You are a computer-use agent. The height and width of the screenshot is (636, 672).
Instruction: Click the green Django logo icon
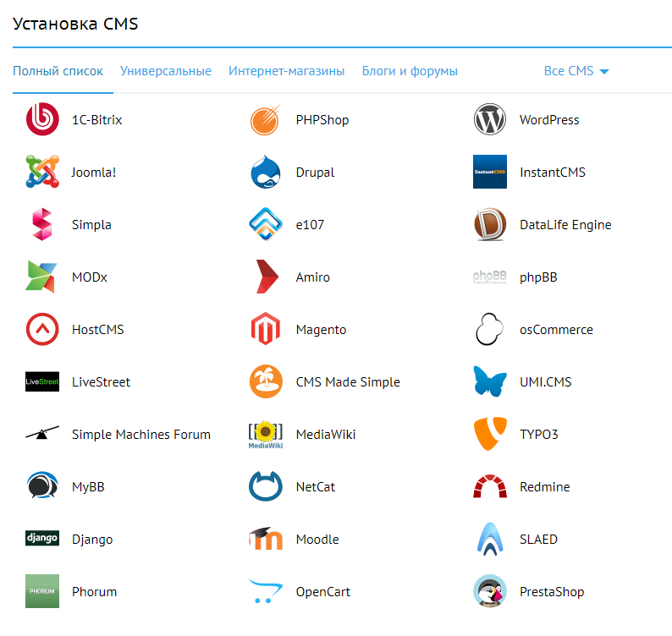[x=42, y=538]
